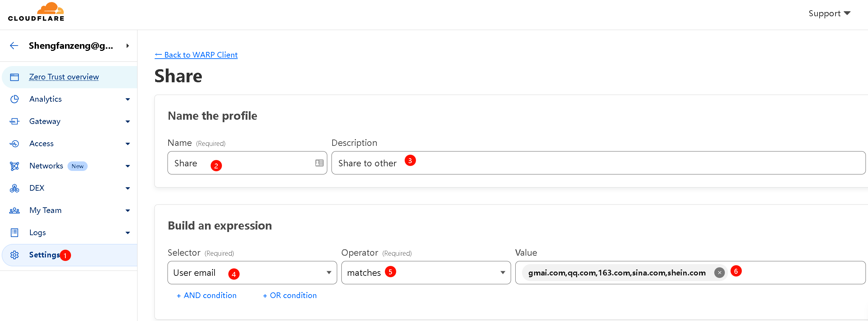868x321 pixels.
Task: Expand the DEX section arrow
Action: 128,189
